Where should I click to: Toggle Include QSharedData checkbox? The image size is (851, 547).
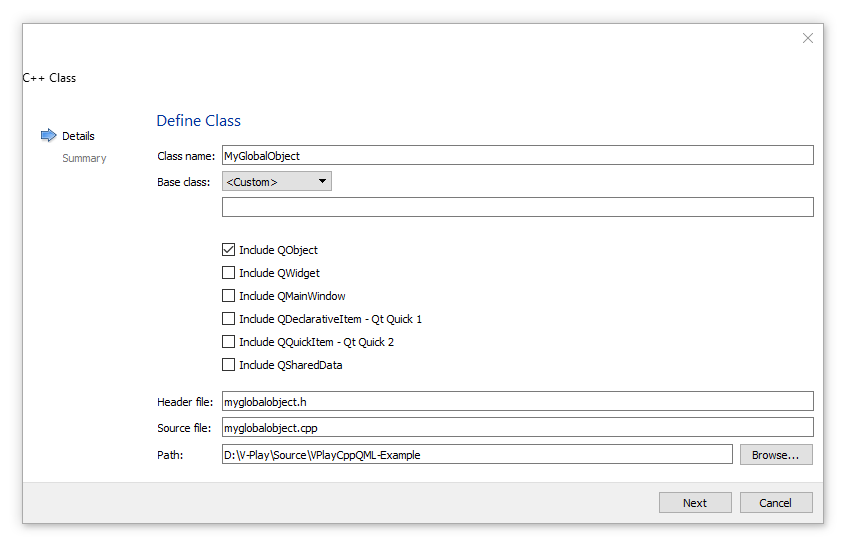coord(228,365)
